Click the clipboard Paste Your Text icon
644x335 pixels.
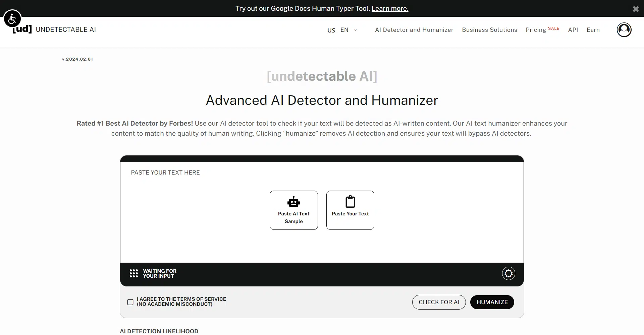[x=350, y=202]
